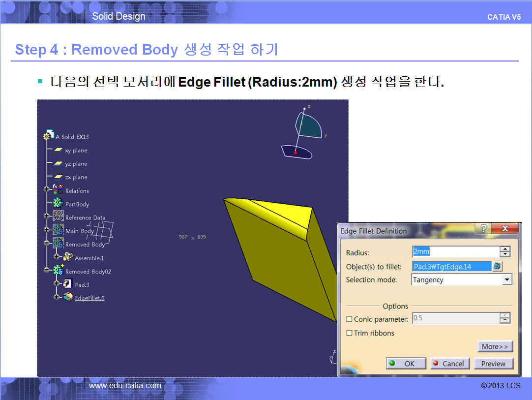Collapse the Removed Body02 tree node
The height and width of the screenshot is (400, 532).
pyautogui.click(x=47, y=270)
